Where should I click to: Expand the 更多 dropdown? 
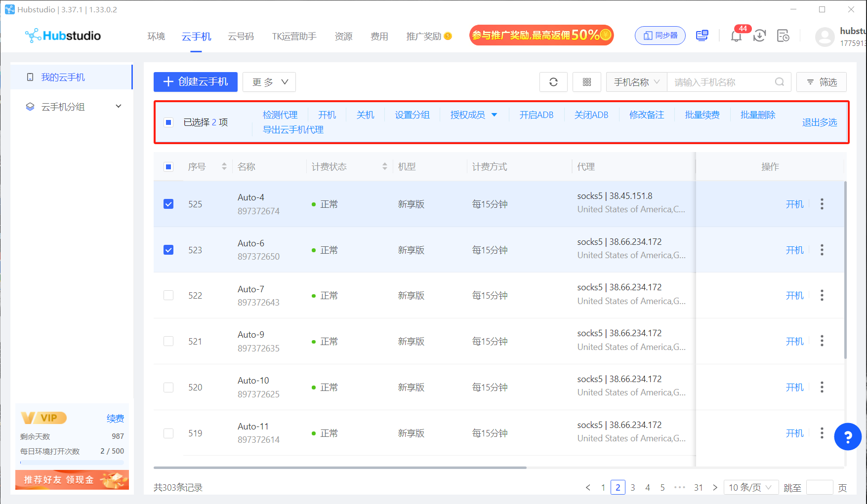[x=269, y=82]
